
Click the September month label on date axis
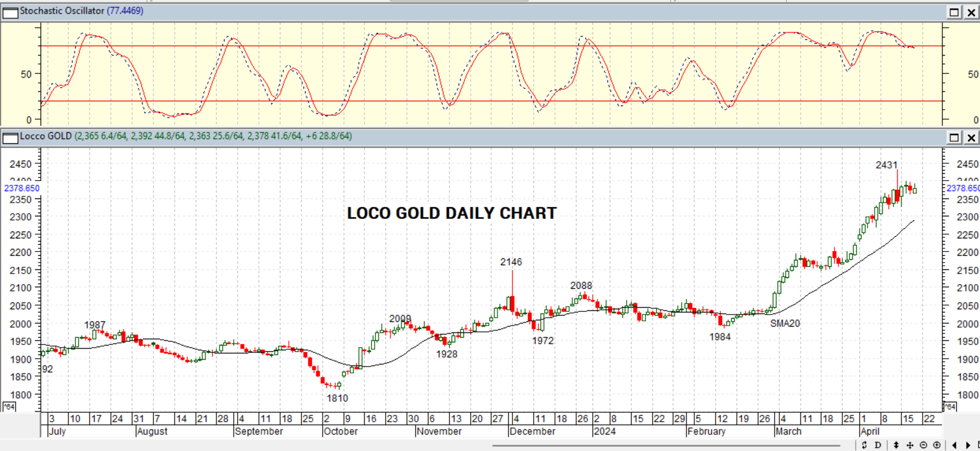[x=259, y=431]
